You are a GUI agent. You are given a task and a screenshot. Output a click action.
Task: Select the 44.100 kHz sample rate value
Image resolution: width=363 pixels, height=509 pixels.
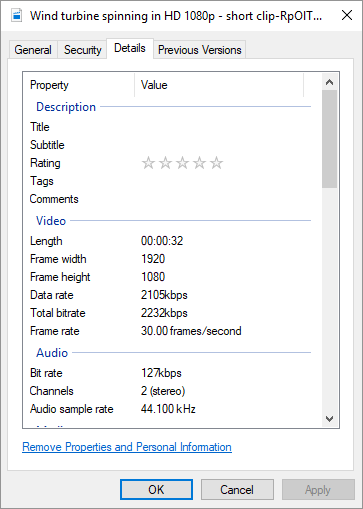(168, 409)
